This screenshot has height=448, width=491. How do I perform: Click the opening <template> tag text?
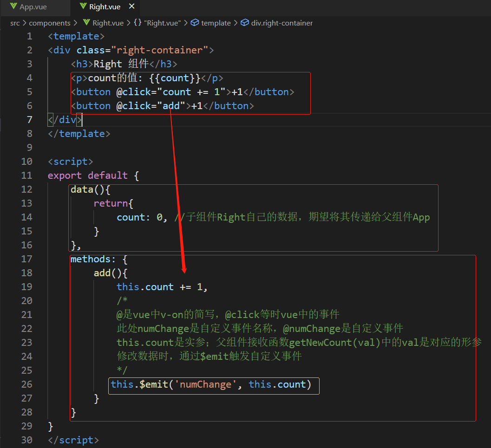76,36
